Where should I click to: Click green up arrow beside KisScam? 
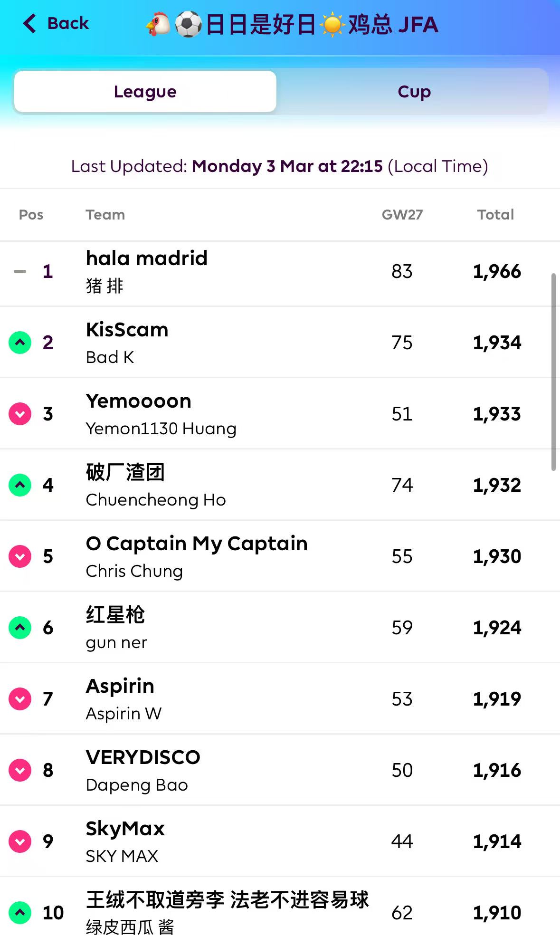coord(20,343)
